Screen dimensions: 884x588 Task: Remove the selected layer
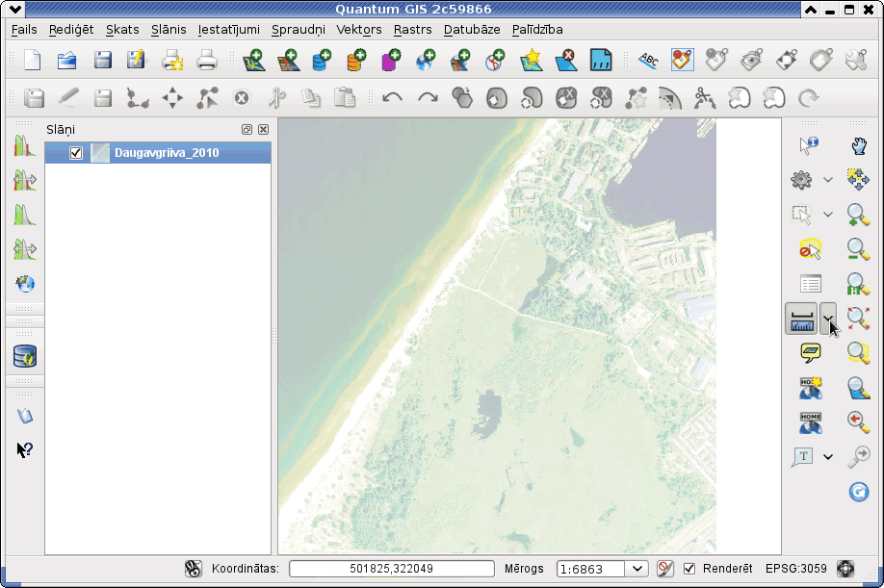(565, 60)
